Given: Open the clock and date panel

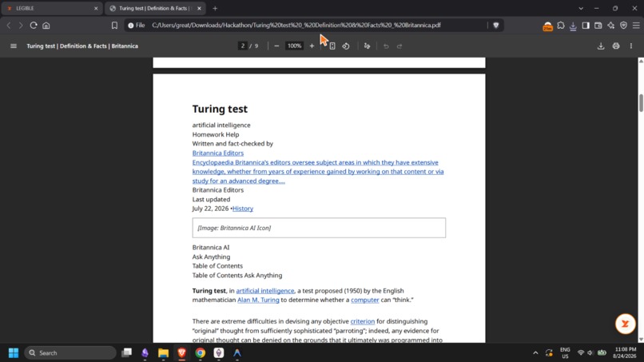Looking at the screenshot, I should click(x=625, y=352).
